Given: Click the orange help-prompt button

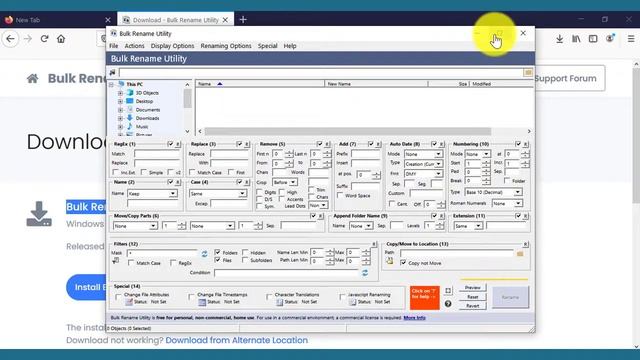Looking at the screenshot, I should (424, 298).
